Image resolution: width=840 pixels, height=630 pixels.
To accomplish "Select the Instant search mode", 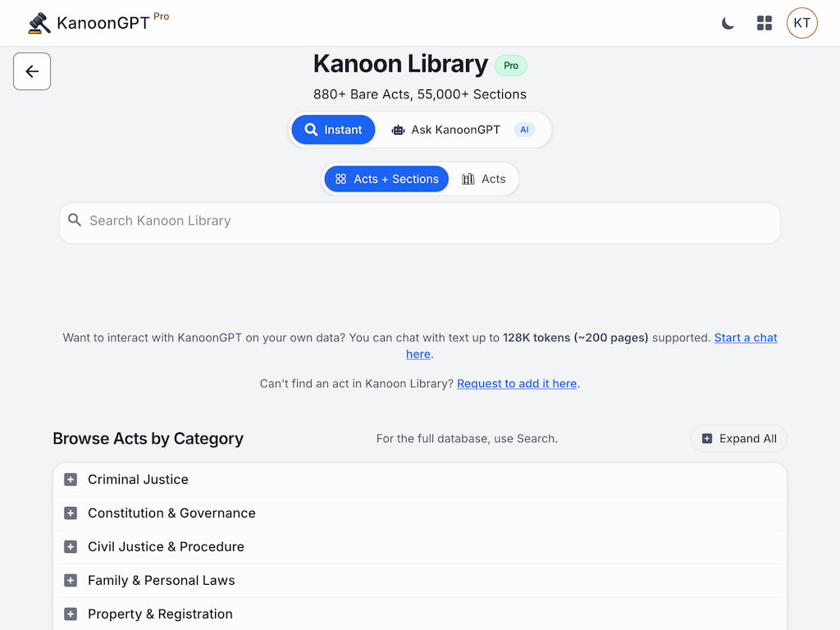I will pyautogui.click(x=333, y=130).
